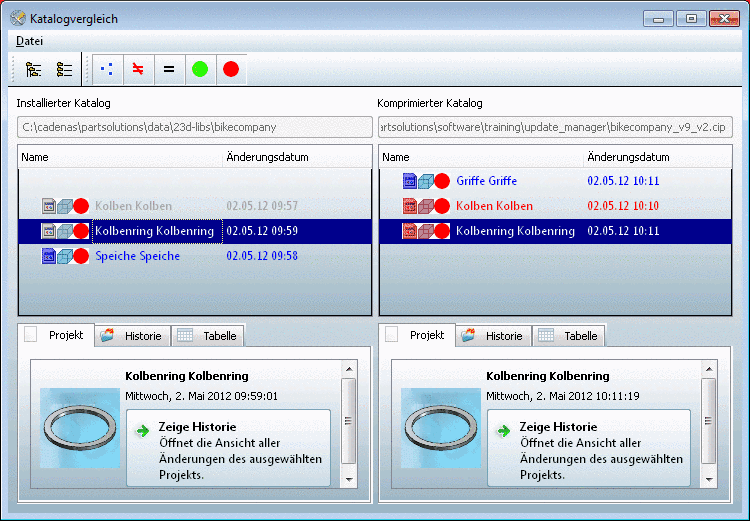
Task: Sort installed catalog by Änderungsdatum column
Action: [x=297, y=157]
